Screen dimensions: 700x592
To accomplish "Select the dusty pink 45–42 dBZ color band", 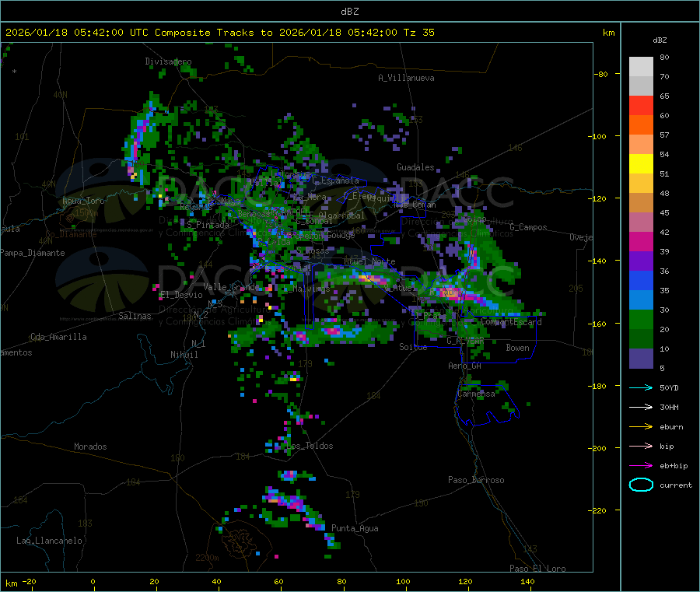I will [641, 222].
